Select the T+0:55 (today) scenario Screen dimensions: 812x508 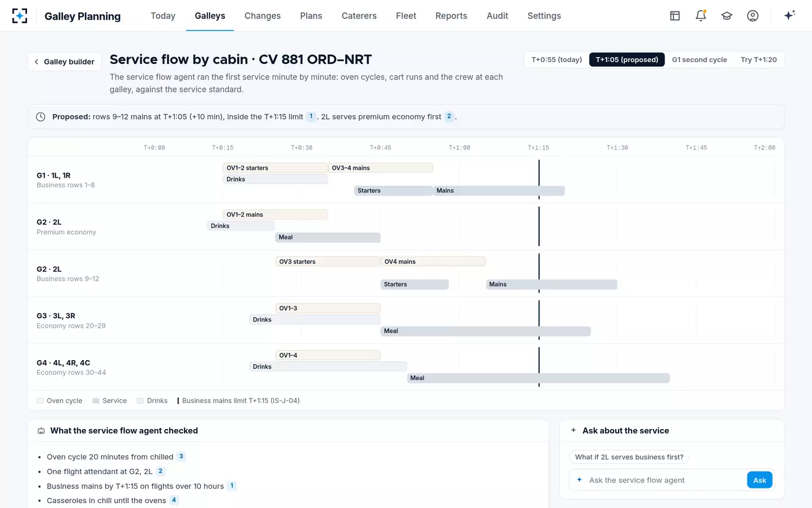click(x=557, y=60)
